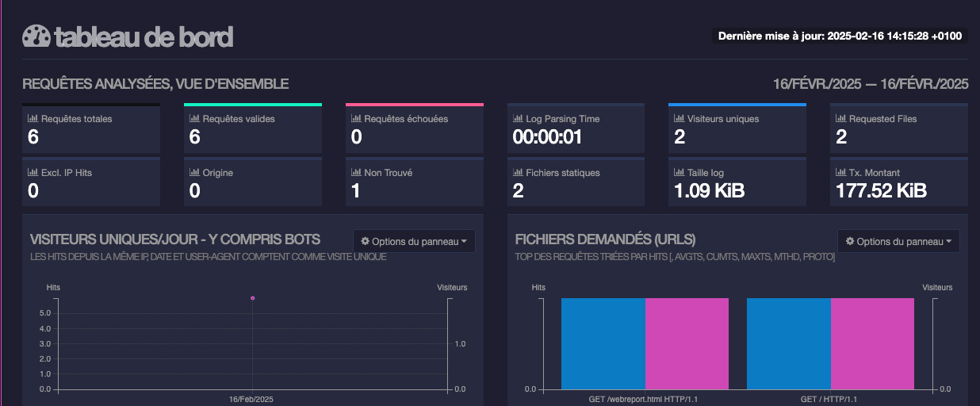Viewport: 980px width, 406px height.
Task: Click the chart icon beside Requested Files
Action: click(x=841, y=119)
